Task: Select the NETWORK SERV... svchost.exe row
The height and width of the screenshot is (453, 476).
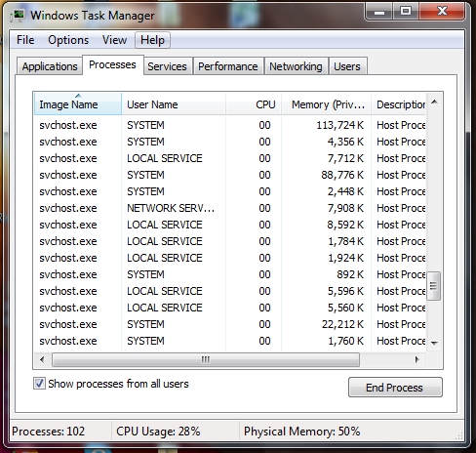Action: point(229,208)
